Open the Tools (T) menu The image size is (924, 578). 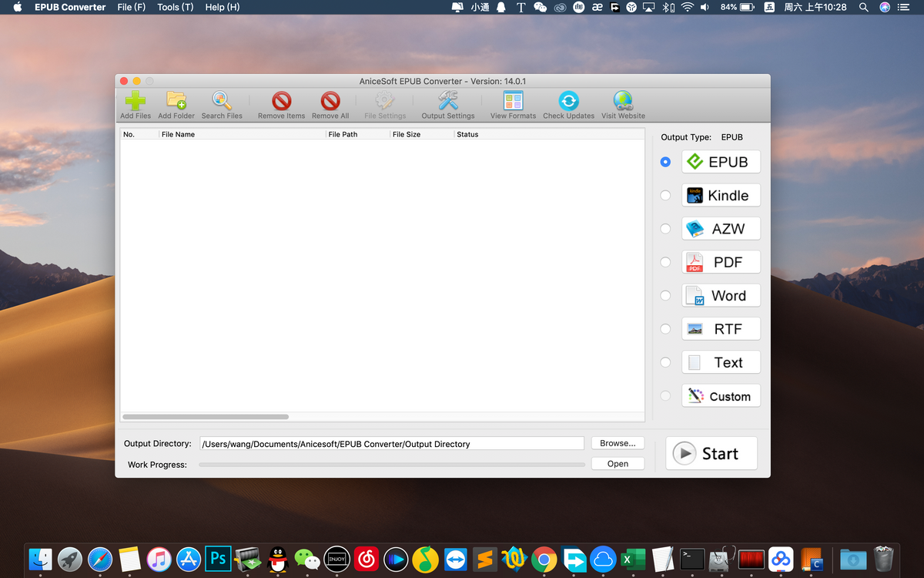coord(176,7)
